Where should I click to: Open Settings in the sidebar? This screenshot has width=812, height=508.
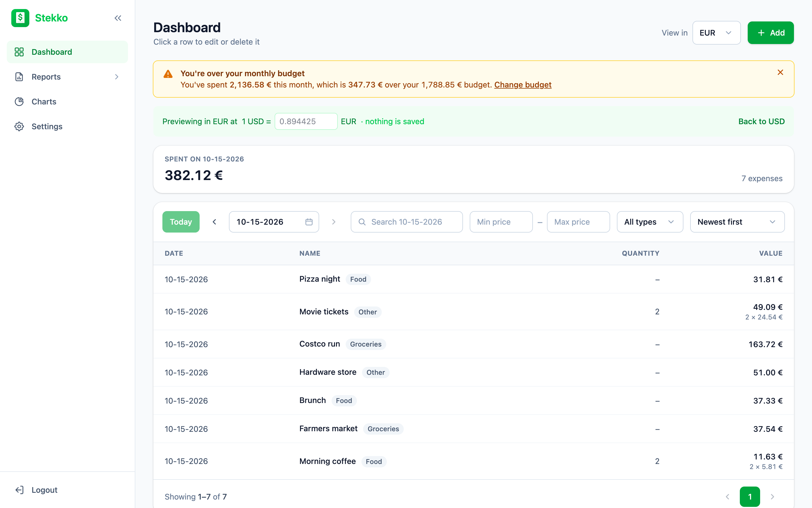(67, 126)
